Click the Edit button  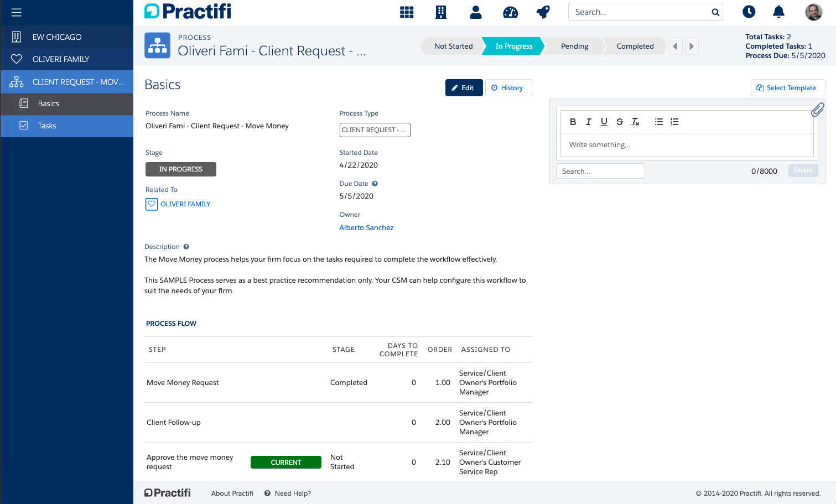point(464,88)
